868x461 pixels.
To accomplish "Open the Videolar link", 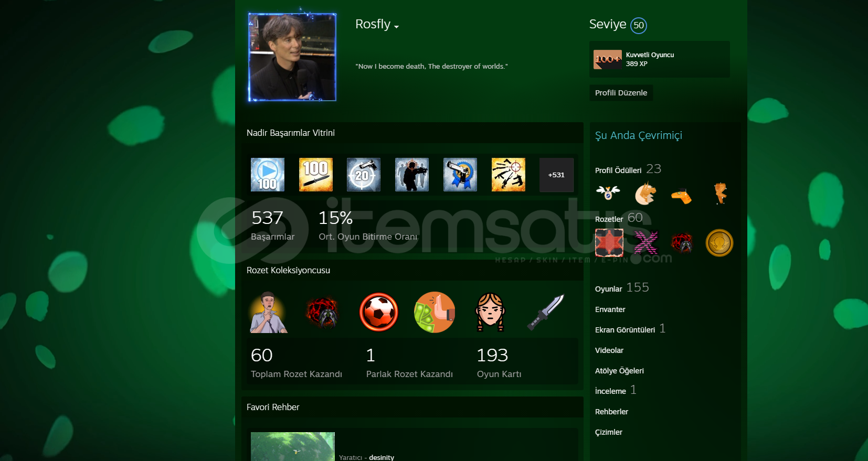I will [x=609, y=350].
